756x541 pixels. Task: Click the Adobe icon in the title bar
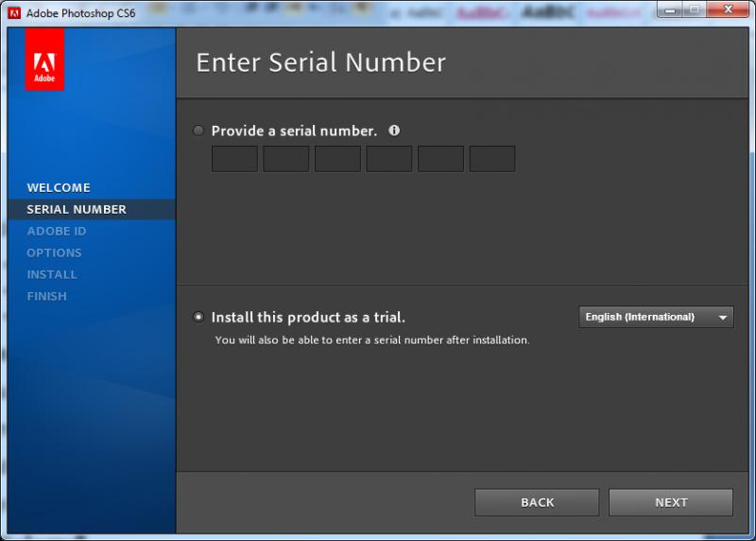pos(14,13)
